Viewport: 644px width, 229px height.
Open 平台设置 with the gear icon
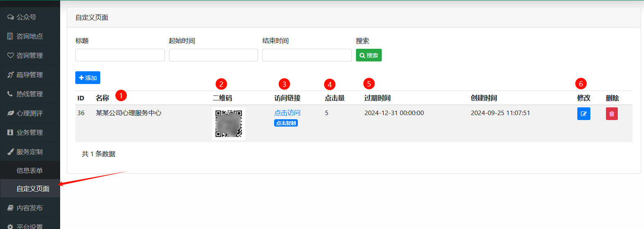(30, 224)
